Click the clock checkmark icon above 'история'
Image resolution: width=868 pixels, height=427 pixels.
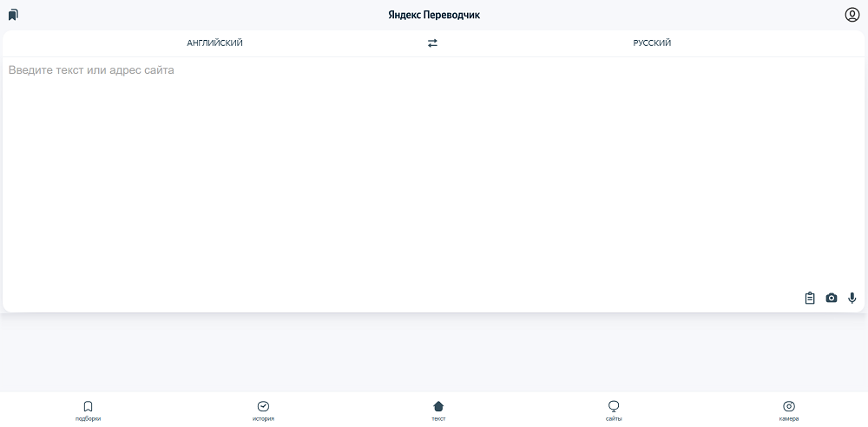263,406
